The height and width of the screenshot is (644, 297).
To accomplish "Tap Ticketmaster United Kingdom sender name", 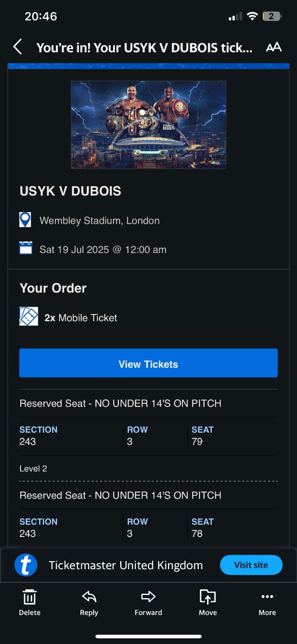I will 126,565.
